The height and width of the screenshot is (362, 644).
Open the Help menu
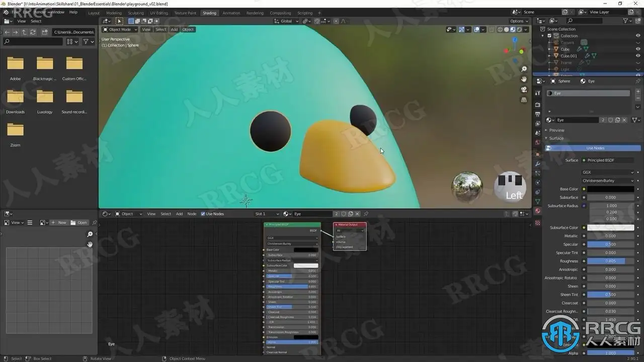[73, 12]
